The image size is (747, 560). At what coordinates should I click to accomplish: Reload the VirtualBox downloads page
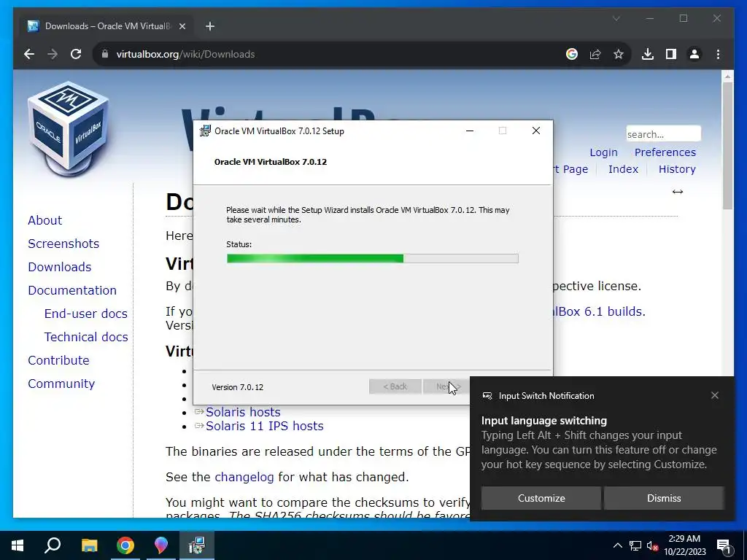point(76,54)
